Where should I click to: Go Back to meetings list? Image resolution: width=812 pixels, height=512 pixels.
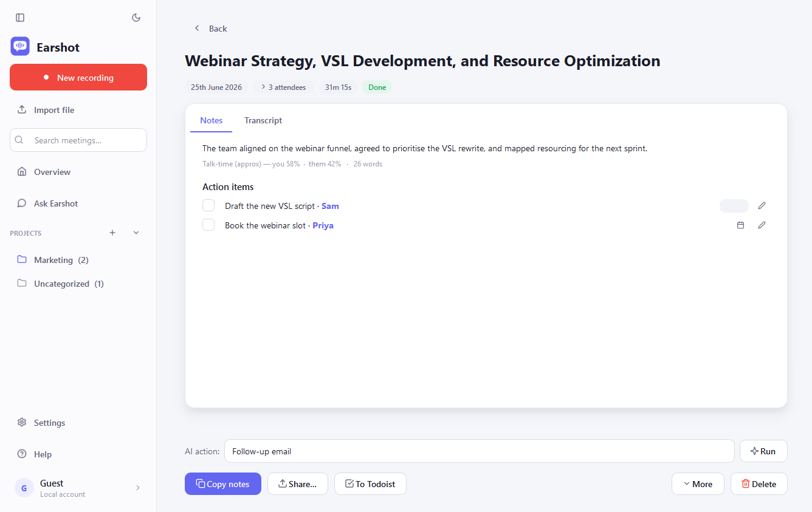click(x=210, y=29)
